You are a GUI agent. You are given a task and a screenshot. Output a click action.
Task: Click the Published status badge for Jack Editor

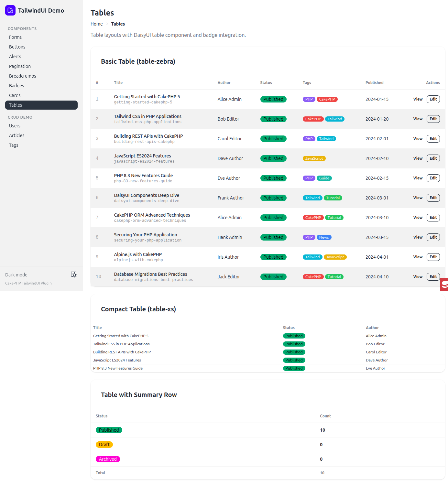[273, 277]
